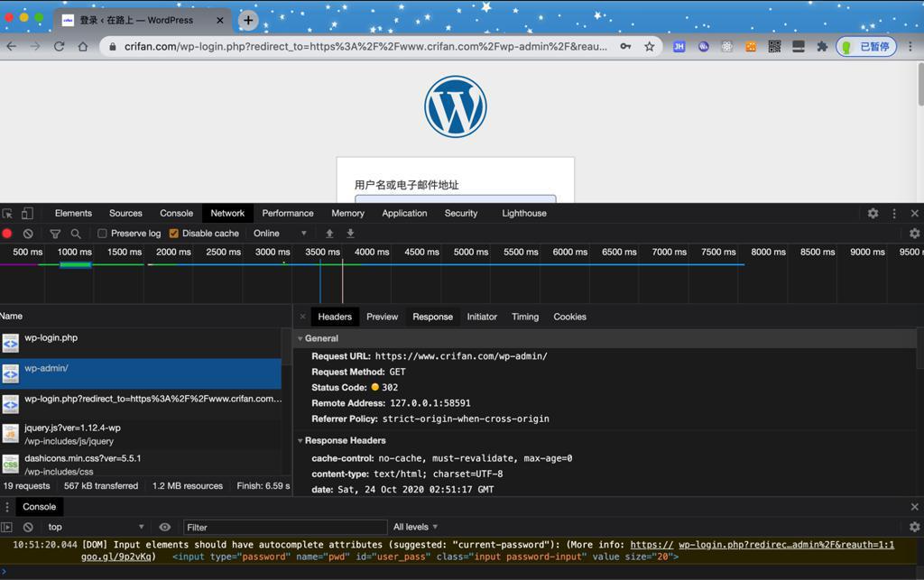
Task: Reload the page with the refresh icon
Action: point(59,47)
